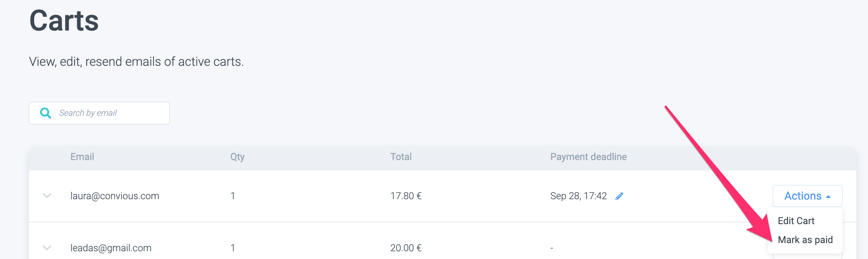Image resolution: width=868 pixels, height=259 pixels.
Task: Expand the laura@convious.com cart row
Action: pos(47,196)
